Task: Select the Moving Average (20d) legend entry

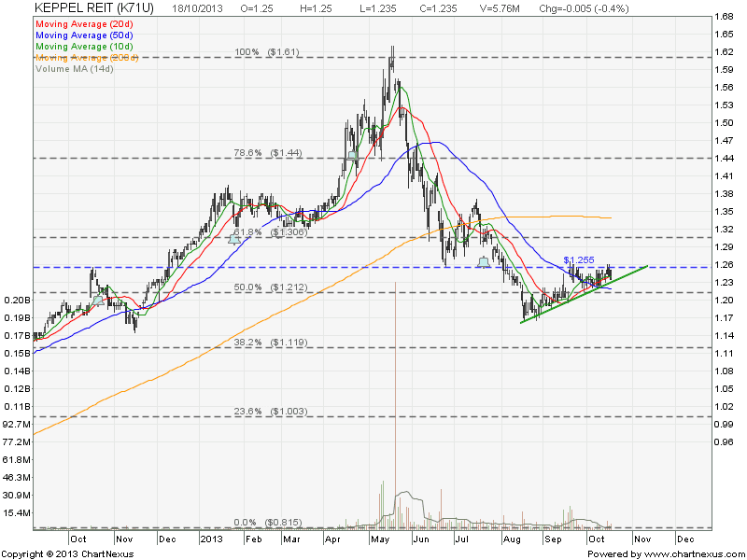Action: coord(84,24)
